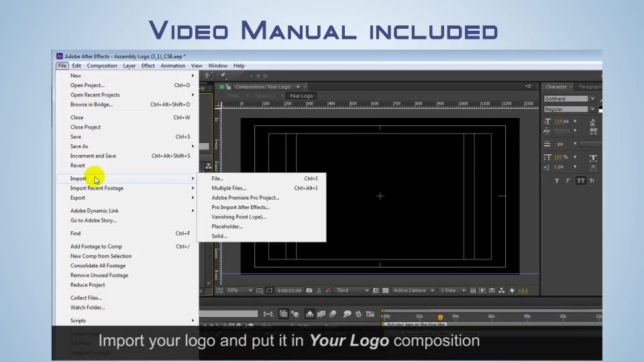Open the Graph Editor icon

(370, 314)
